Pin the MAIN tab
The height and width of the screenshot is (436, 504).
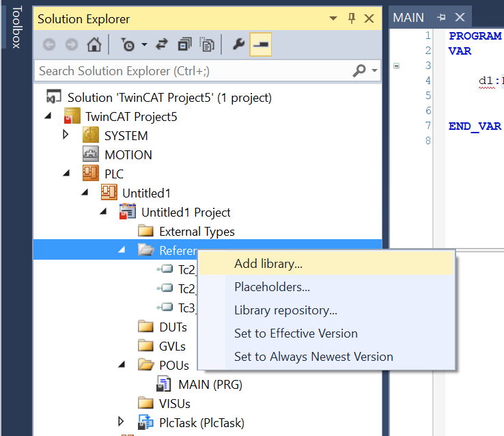click(441, 17)
